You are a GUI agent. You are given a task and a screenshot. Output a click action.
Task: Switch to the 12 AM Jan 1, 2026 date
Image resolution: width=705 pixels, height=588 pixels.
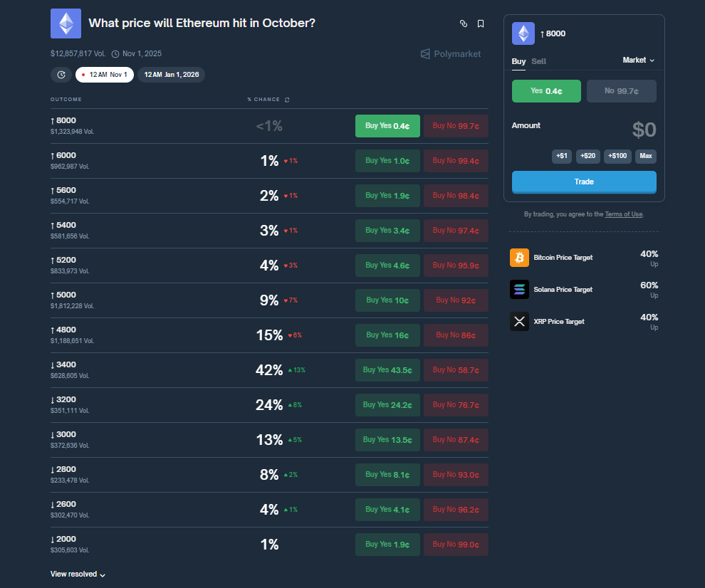pyautogui.click(x=171, y=75)
